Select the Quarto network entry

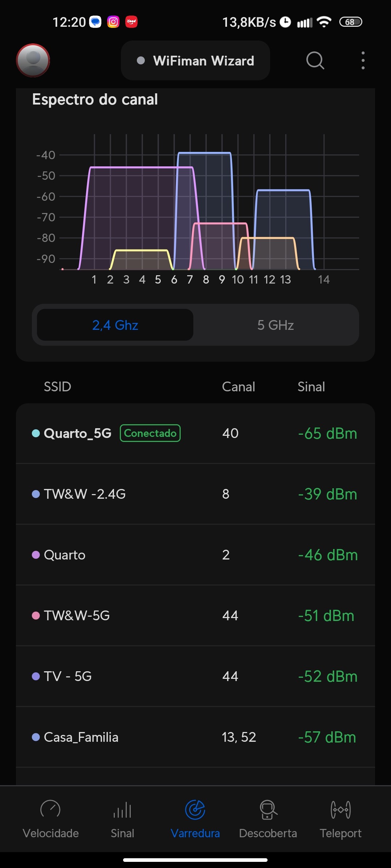[195, 555]
